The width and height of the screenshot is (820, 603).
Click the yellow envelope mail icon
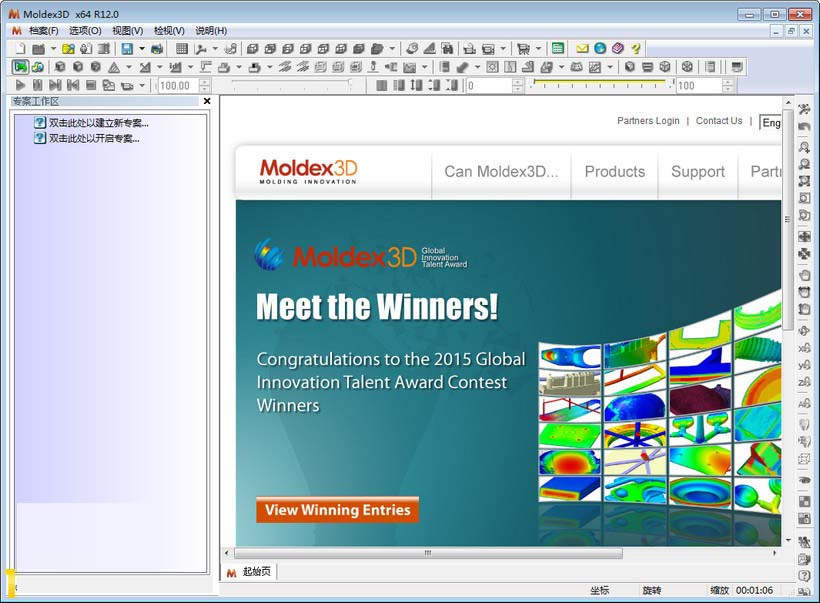coord(582,49)
